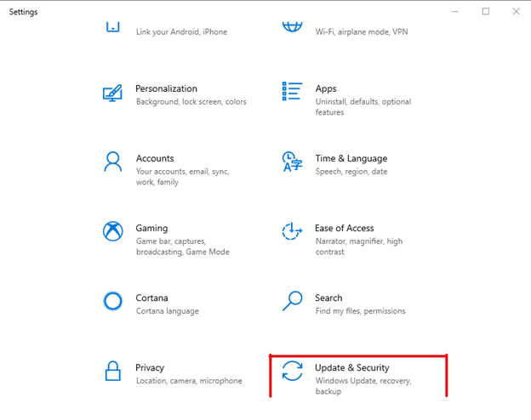Click 'Find my files, permissions' description
The width and height of the screenshot is (531, 420).
[x=360, y=311]
